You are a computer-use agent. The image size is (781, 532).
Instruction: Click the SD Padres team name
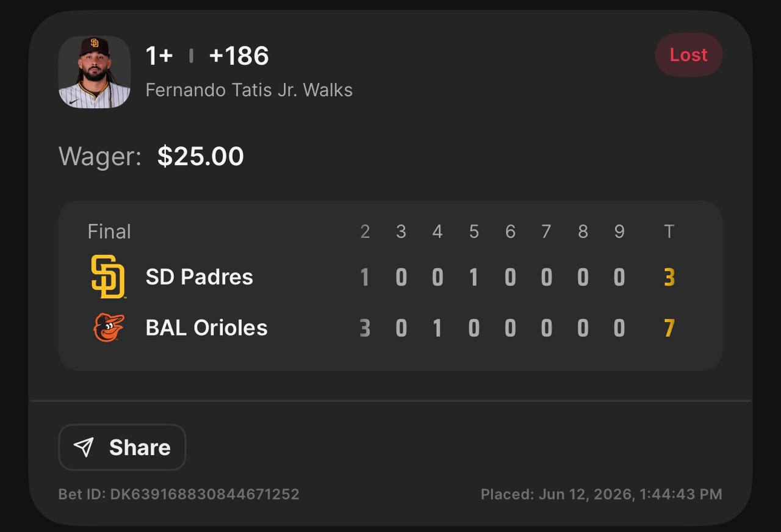coord(200,277)
